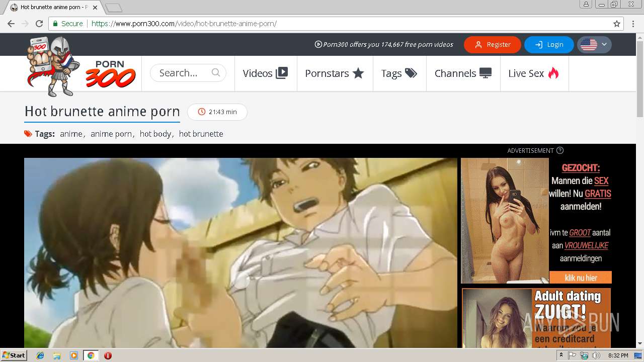Click the question mark next to ADVERTISEMENT
Viewport: 644px width, 362px height.
[560, 150]
